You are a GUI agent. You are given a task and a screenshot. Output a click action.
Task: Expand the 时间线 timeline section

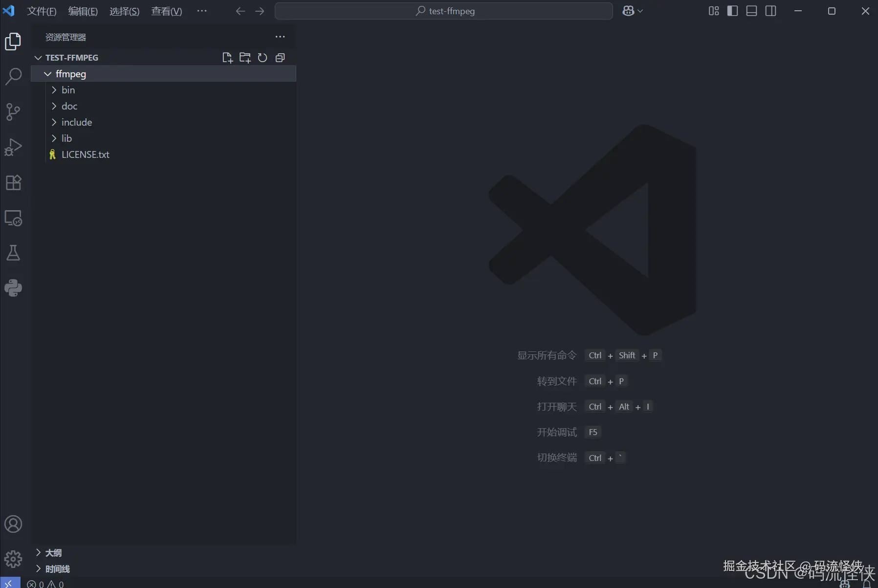tap(164, 569)
